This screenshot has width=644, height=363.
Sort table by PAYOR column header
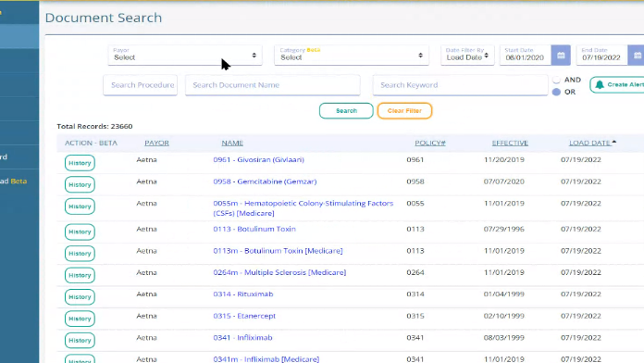tap(156, 143)
